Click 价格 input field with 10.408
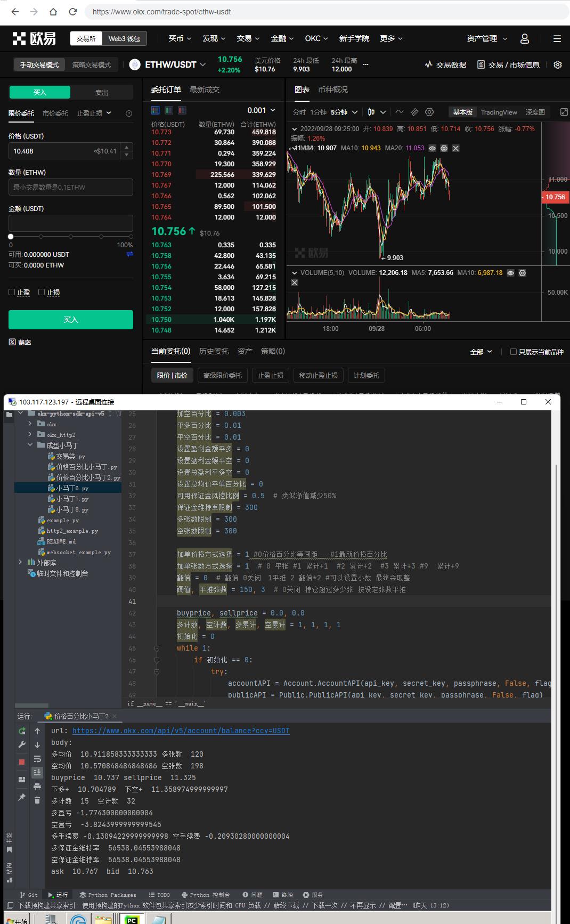Screen dimensions: 570x924 click(x=71, y=151)
